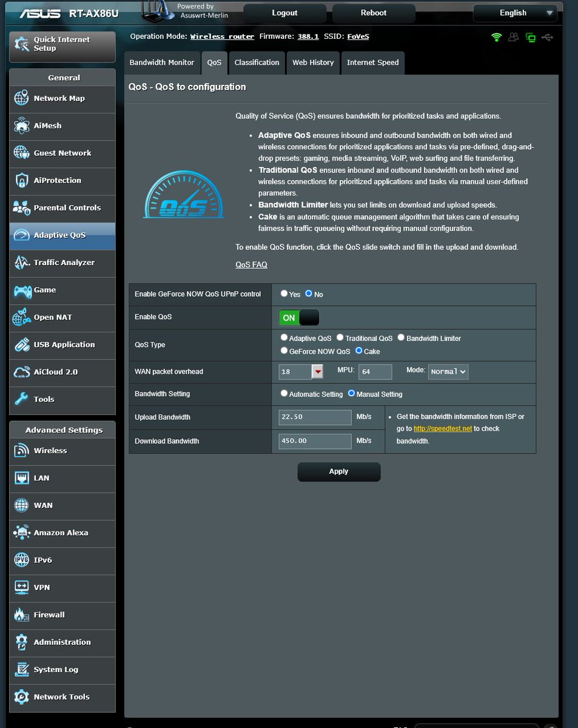Open Wireless settings via its icon
Screen dimensions: 578x728
(x=21, y=451)
